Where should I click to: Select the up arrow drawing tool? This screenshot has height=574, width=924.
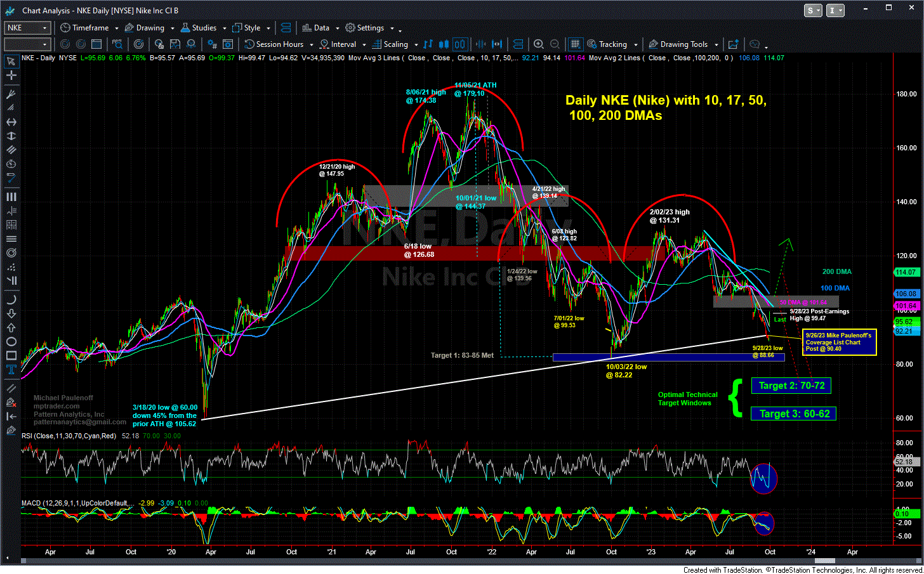[11, 327]
